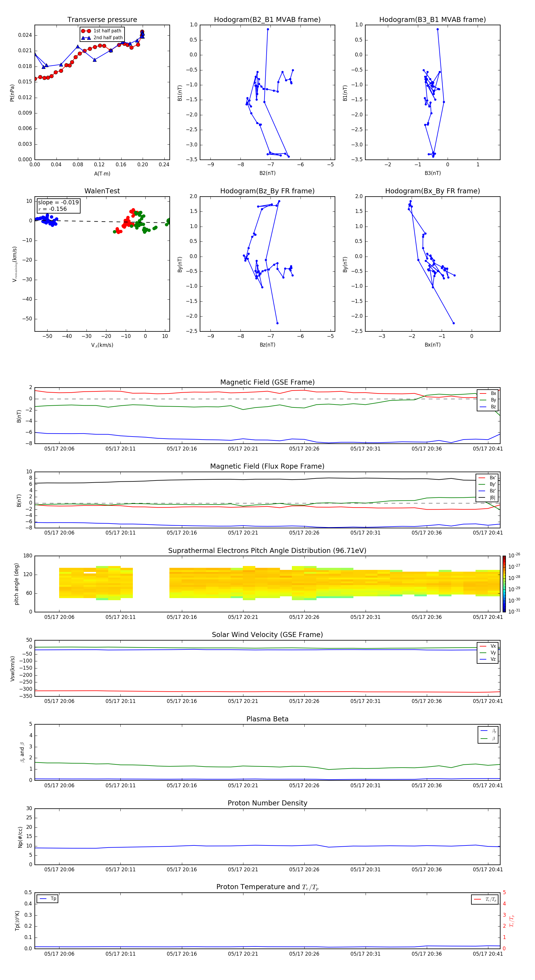Select the 'r = -0.156' annotation
The image size is (535, 980).
[53, 209]
